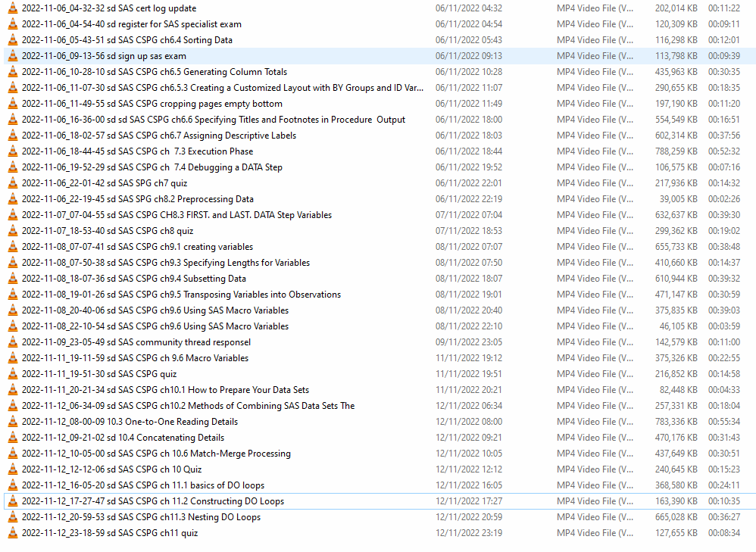Click the VLC icon for "ch6.7 Assigning Descriptive Labels"
Image resolution: width=756 pixels, height=552 pixels.
(13, 135)
